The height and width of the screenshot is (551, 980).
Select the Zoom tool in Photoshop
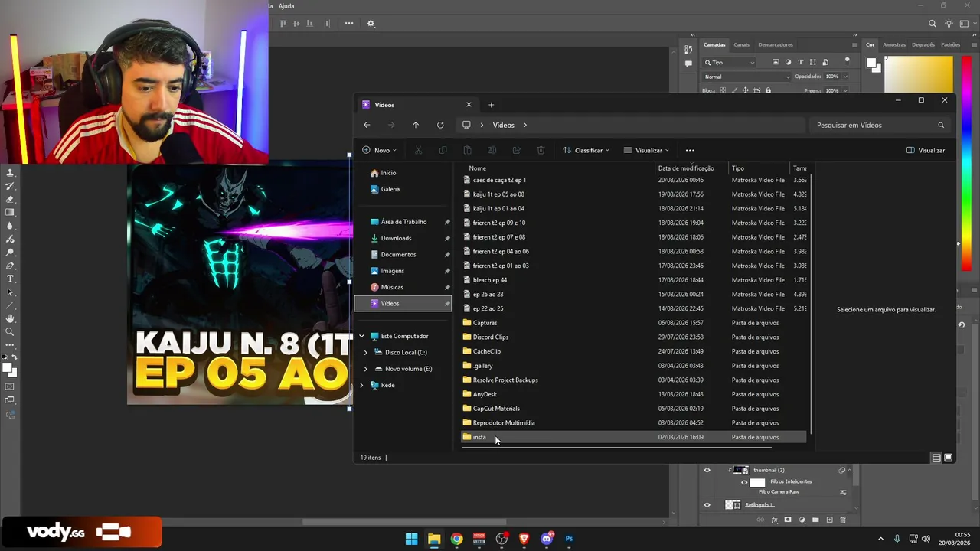10,332
